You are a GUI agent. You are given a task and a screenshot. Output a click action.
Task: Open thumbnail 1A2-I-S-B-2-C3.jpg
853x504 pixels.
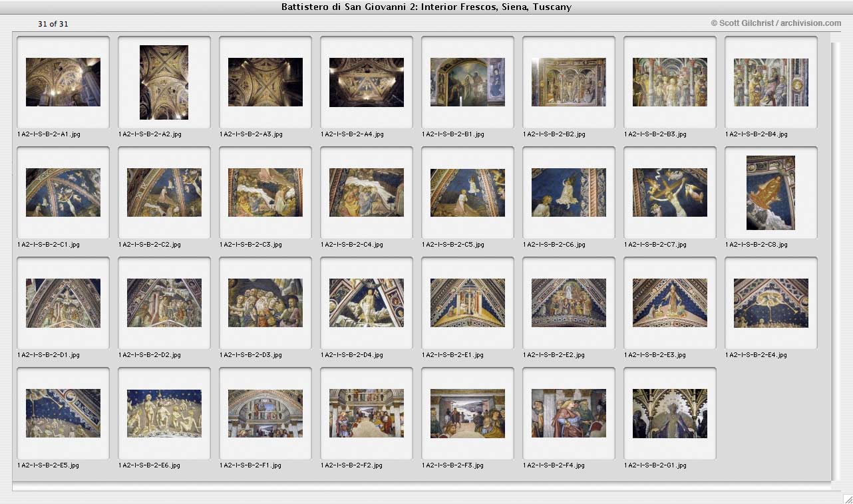point(265,192)
